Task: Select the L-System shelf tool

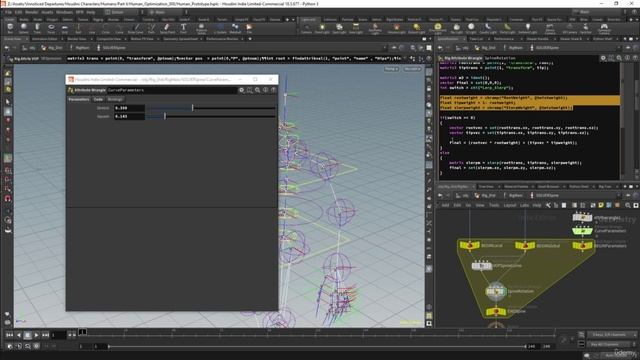Action: pos(220,28)
